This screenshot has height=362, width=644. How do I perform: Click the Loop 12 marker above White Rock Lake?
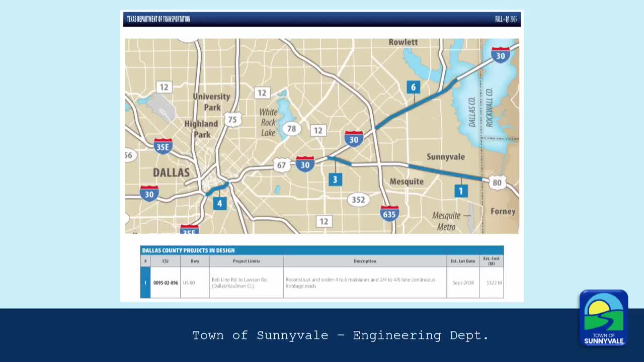click(262, 93)
